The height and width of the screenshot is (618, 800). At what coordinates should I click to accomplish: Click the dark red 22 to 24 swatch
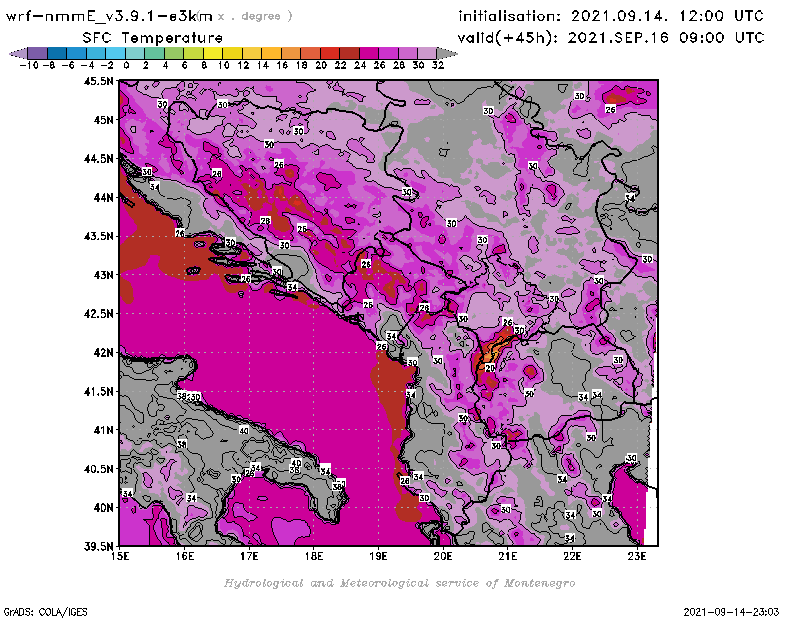349,53
